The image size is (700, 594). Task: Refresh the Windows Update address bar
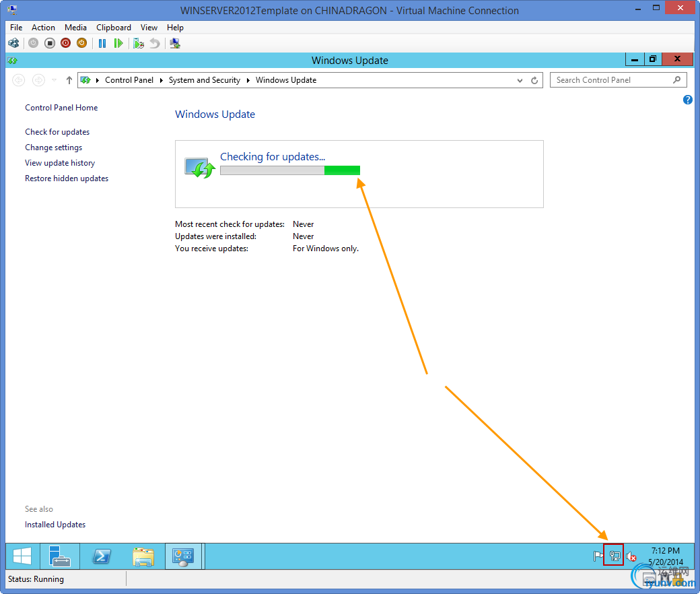[x=534, y=80]
